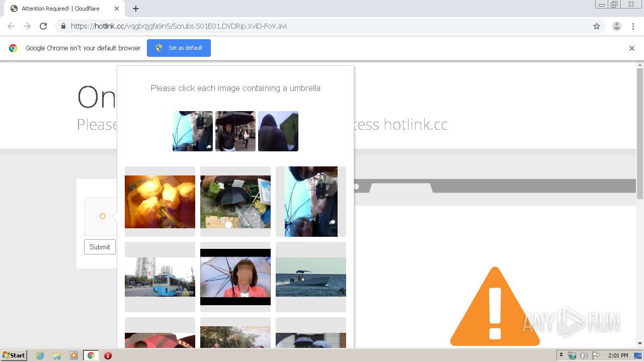Screen dimensions: 644x362
Task: Open the Chrome profile avatar menu
Action: pyautogui.click(x=617, y=26)
